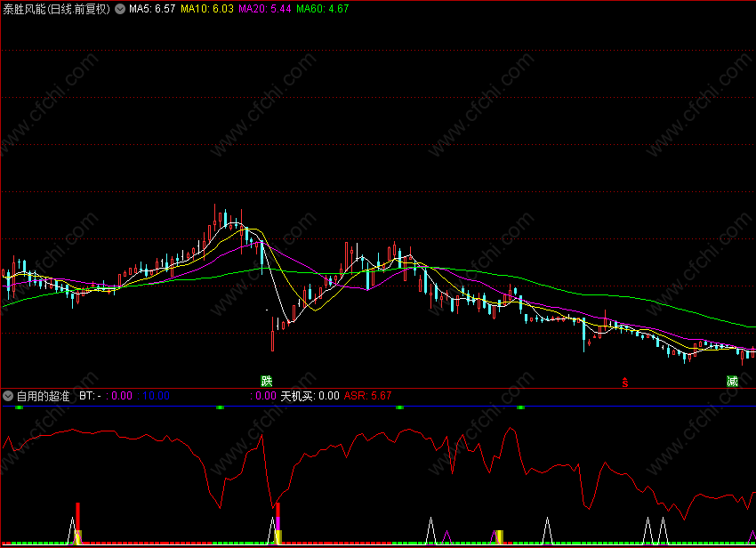Click the lowest long red candlestick
Viewport: 756px width, 548px height.
(272, 334)
